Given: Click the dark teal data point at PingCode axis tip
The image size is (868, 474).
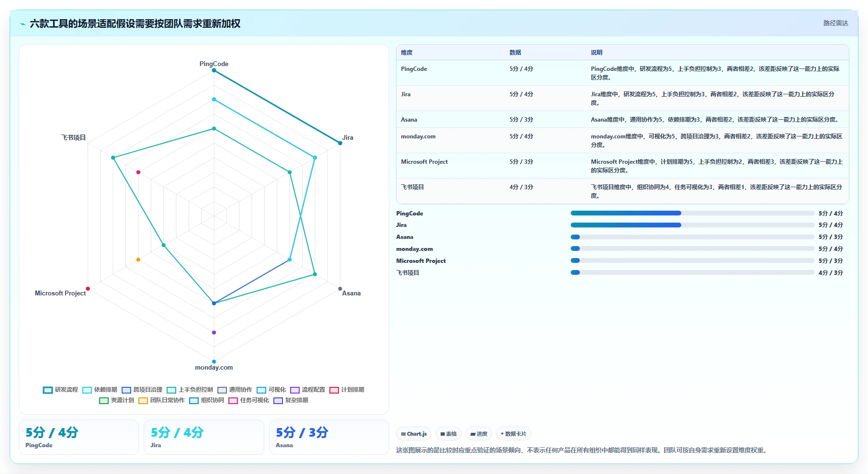Looking at the screenshot, I should pyautogui.click(x=214, y=70).
